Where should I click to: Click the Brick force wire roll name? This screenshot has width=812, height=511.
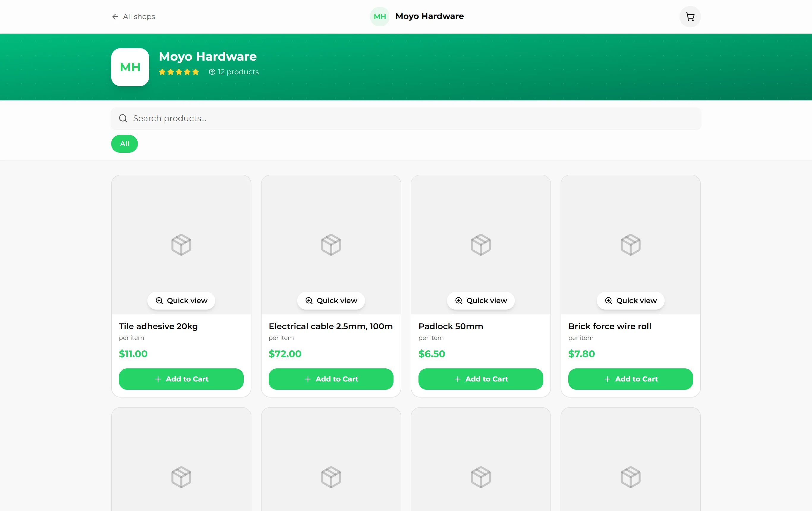[x=609, y=326]
